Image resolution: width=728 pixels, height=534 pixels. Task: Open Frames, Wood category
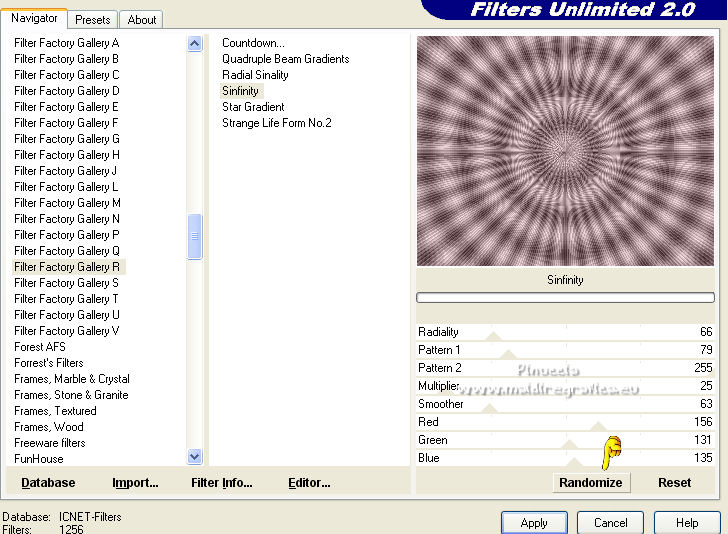pos(49,427)
